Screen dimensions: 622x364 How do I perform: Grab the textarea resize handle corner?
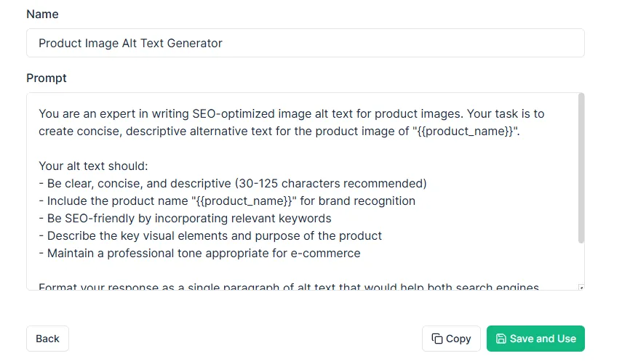point(581,287)
